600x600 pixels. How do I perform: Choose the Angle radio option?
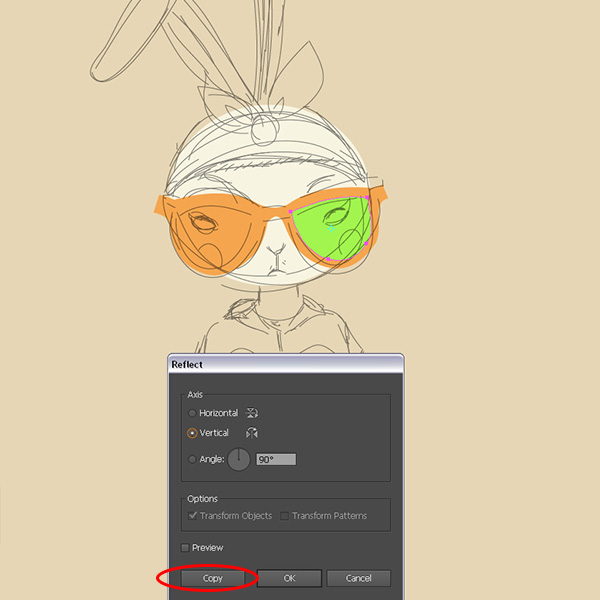coord(192,459)
